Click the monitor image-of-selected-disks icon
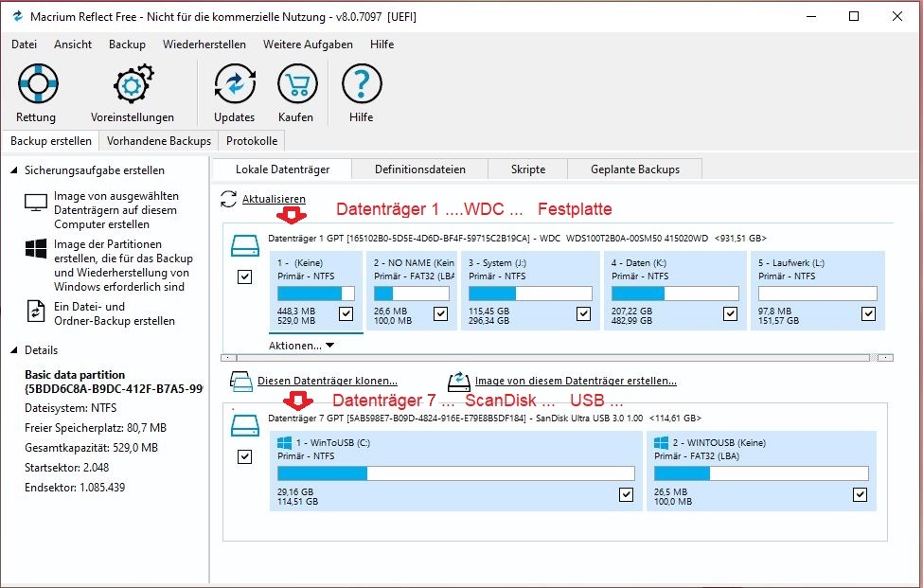This screenshot has height=588, width=923. (36, 203)
